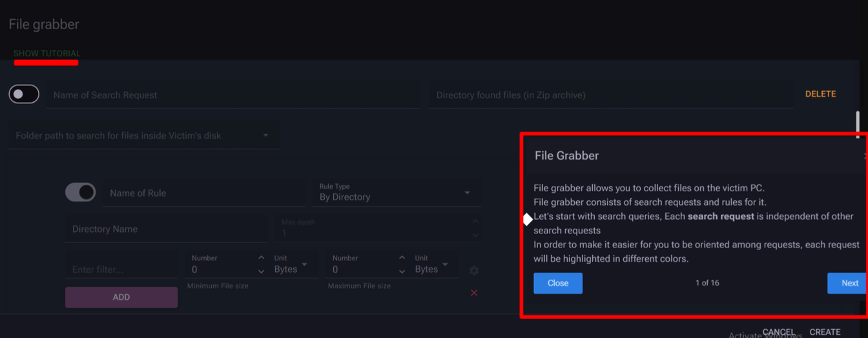
Task: Click the 'File grabber' page heading
Action: click(44, 25)
